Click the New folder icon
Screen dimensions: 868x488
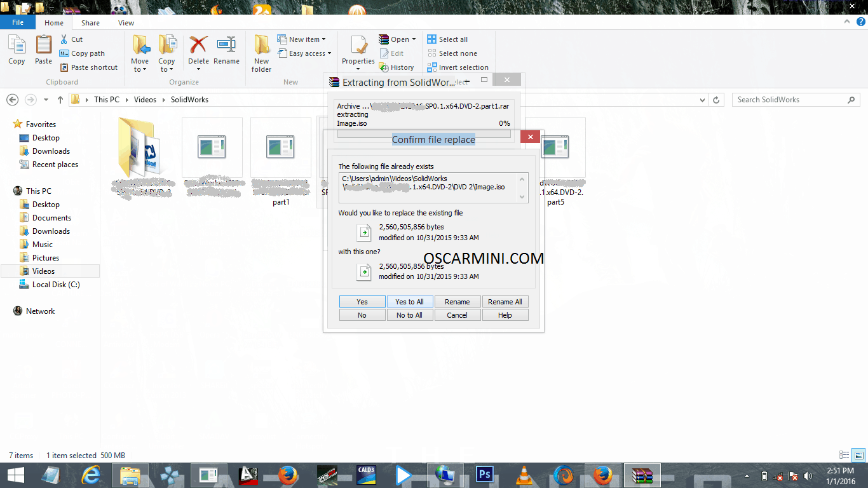[x=261, y=52]
